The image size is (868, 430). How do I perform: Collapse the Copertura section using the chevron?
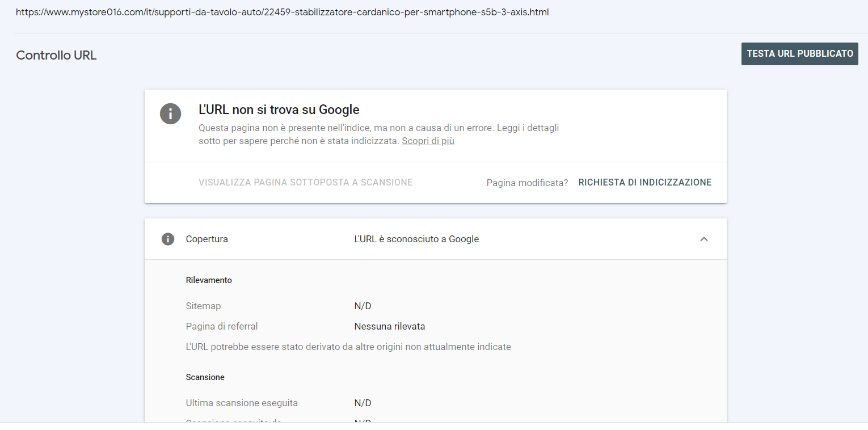coord(704,239)
